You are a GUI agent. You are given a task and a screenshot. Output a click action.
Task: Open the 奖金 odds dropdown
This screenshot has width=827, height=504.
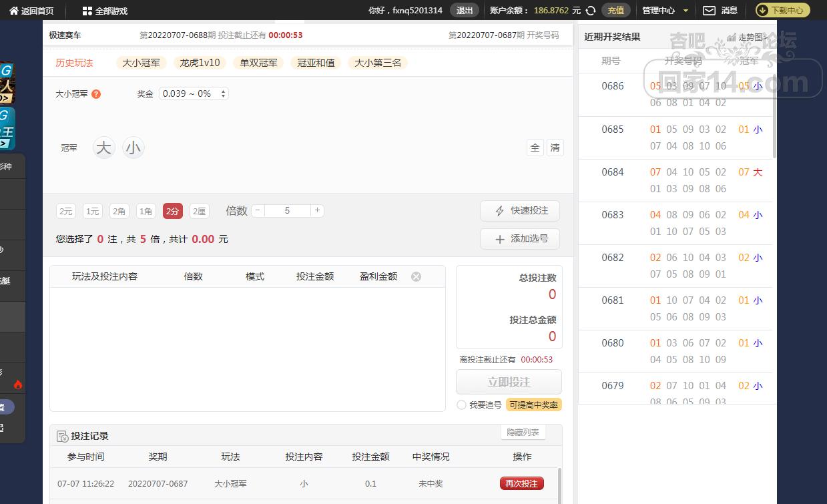tap(194, 94)
